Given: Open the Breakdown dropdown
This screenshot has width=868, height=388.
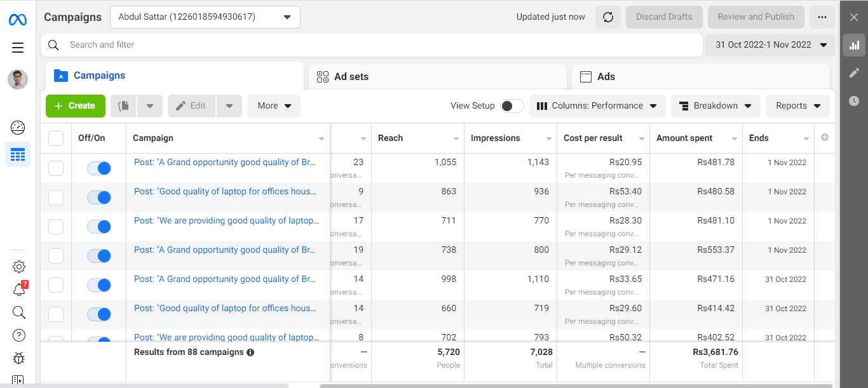Looking at the screenshot, I should coord(715,106).
